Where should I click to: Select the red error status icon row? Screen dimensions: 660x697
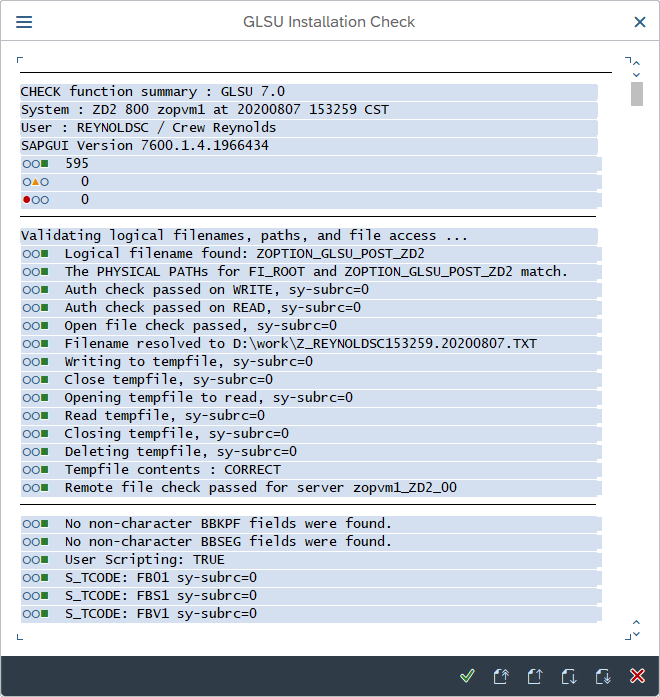click(x=36, y=200)
